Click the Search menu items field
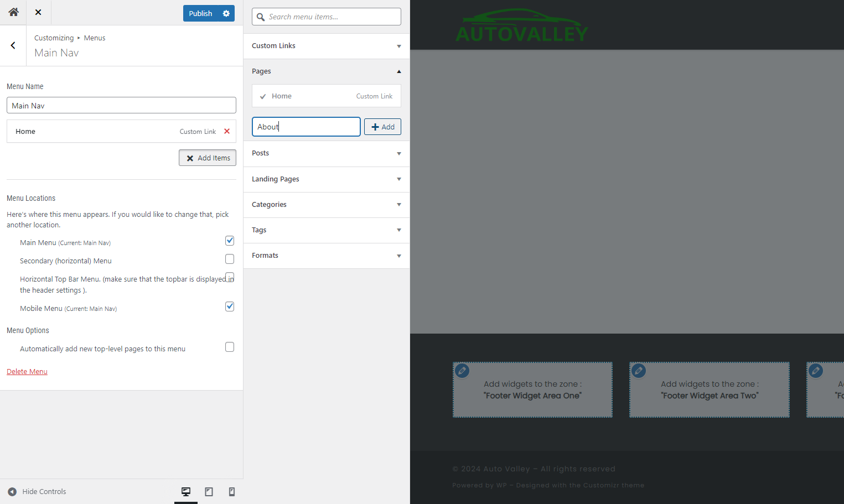The width and height of the screenshot is (844, 504). coord(327,17)
